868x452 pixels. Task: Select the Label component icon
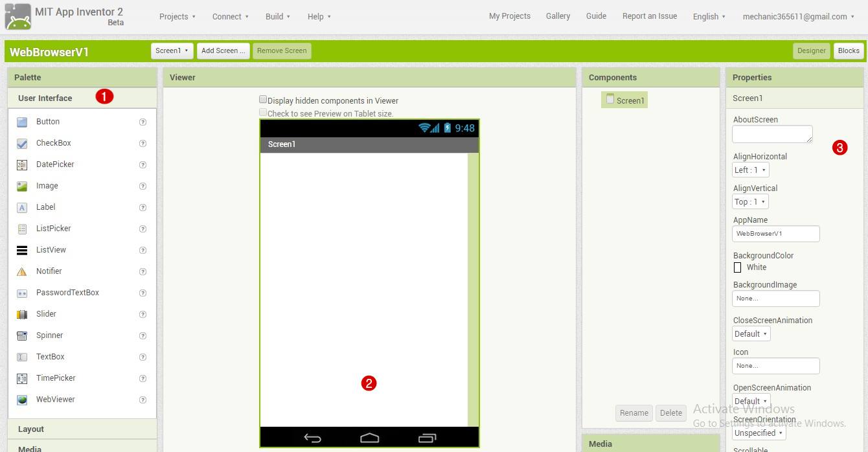point(22,207)
